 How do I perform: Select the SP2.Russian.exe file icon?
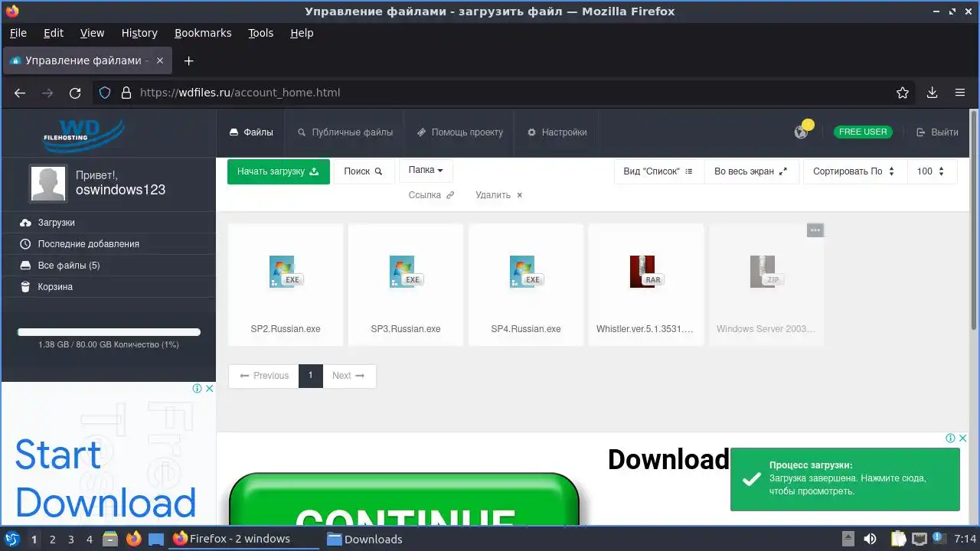tap(286, 272)
